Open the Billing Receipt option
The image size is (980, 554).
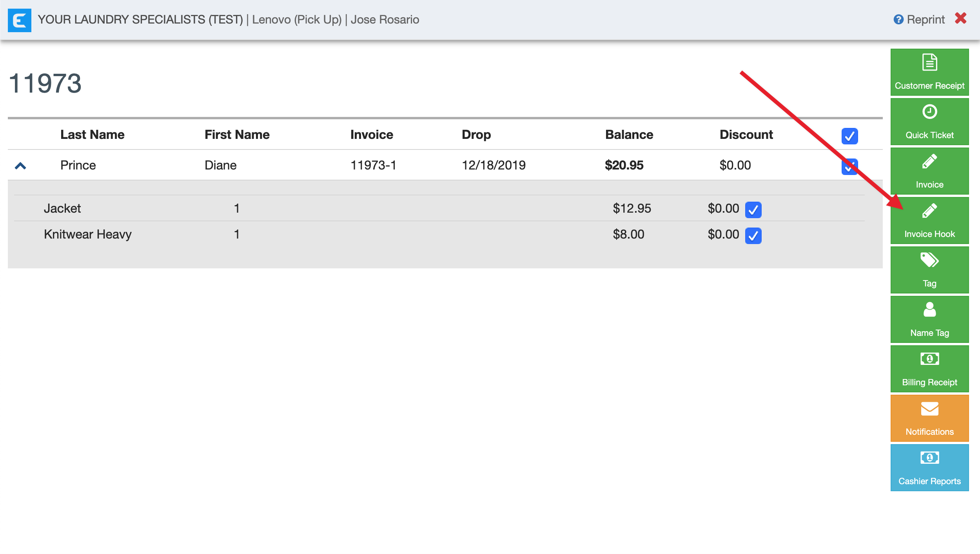[929, 369]
